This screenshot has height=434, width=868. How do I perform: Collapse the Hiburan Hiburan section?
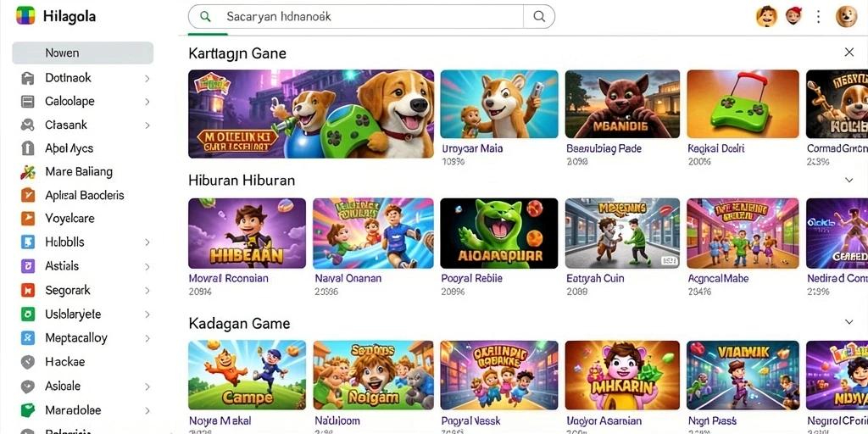tap(849, 180)
